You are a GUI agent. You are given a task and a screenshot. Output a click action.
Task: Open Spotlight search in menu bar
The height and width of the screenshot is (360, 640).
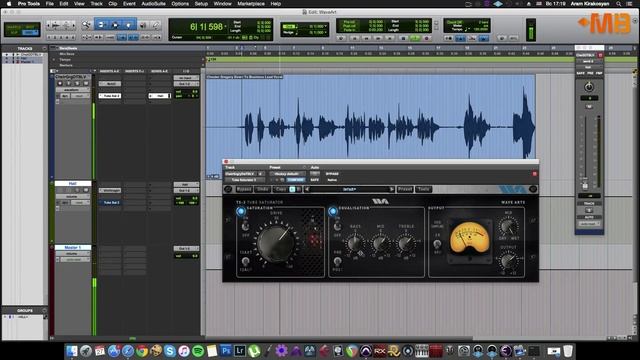619,4
